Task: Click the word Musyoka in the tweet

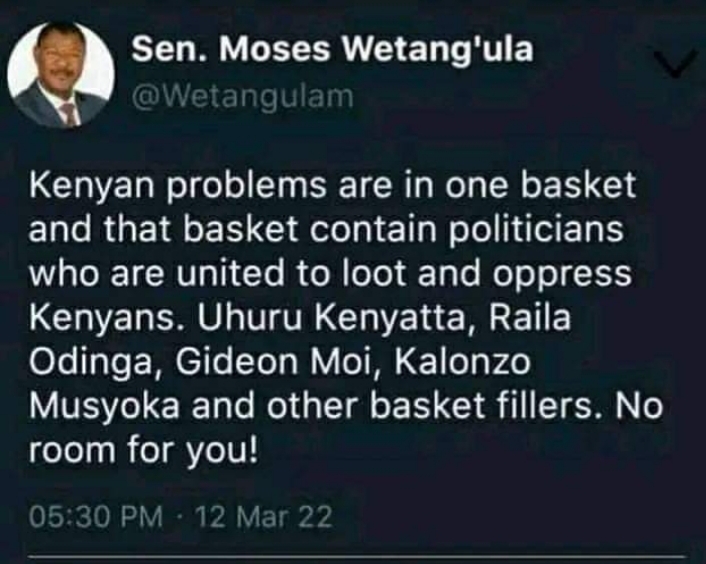Action: (x=104, y=407)
